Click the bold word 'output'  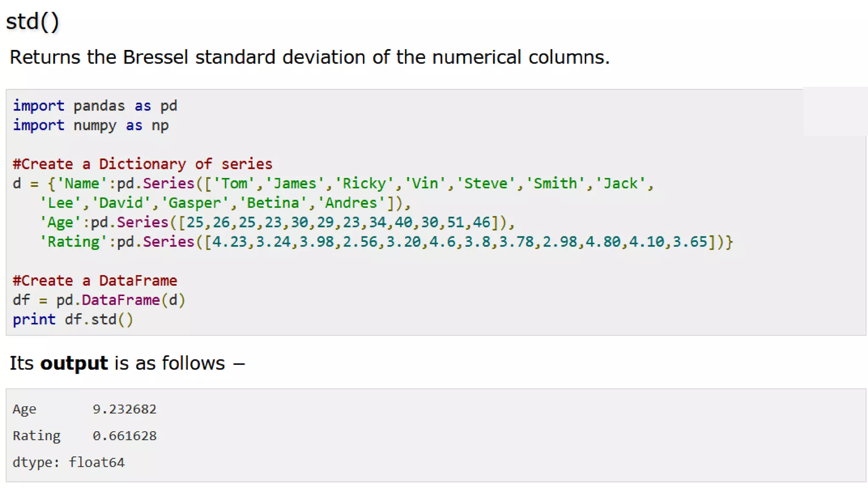pyautogui.click(x=74, y=363)
